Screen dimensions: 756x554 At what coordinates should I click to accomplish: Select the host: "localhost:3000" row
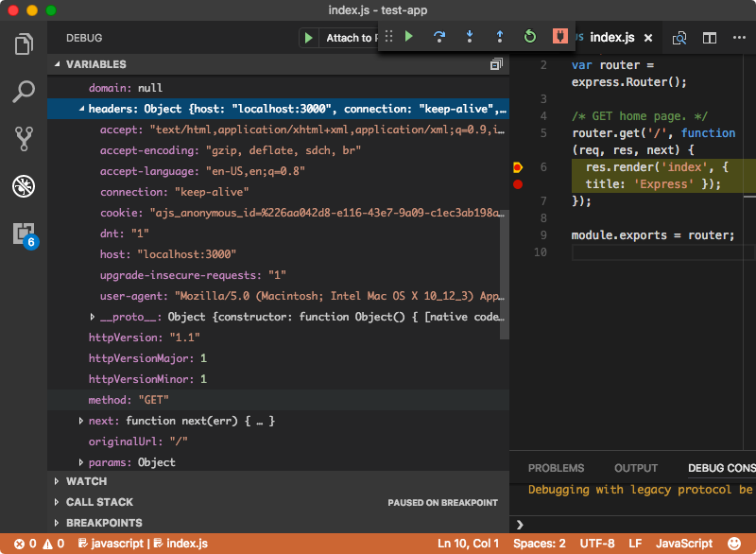pyautogui.click(x=278, y=254)
